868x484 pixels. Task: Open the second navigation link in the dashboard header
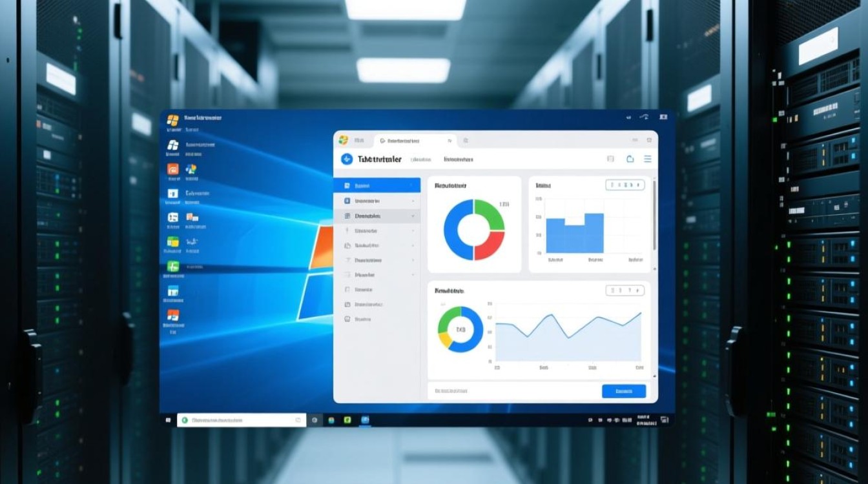pyautogui.click(x=458, y=159)
